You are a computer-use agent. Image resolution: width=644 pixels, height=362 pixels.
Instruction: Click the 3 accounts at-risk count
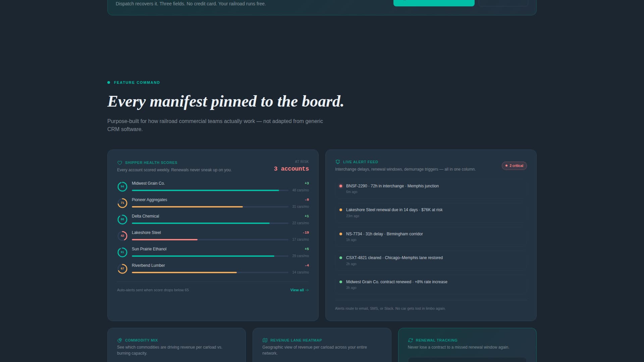coord(291,169)
